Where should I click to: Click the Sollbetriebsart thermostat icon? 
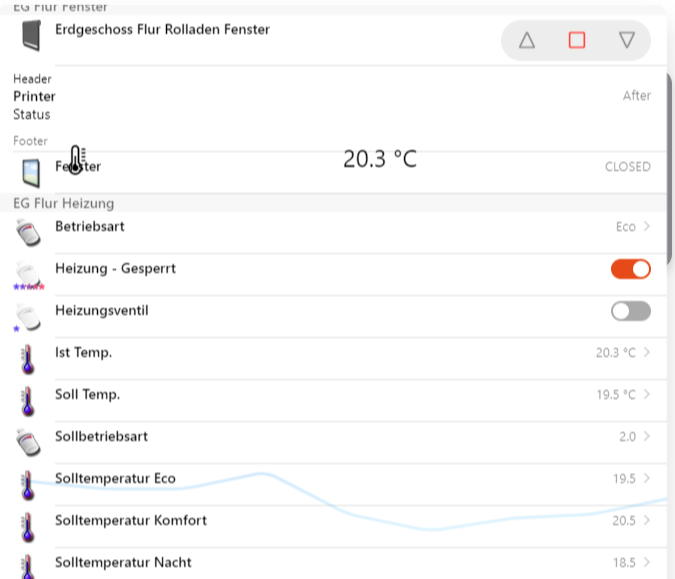pyautogui.click(x=30, y=442)
